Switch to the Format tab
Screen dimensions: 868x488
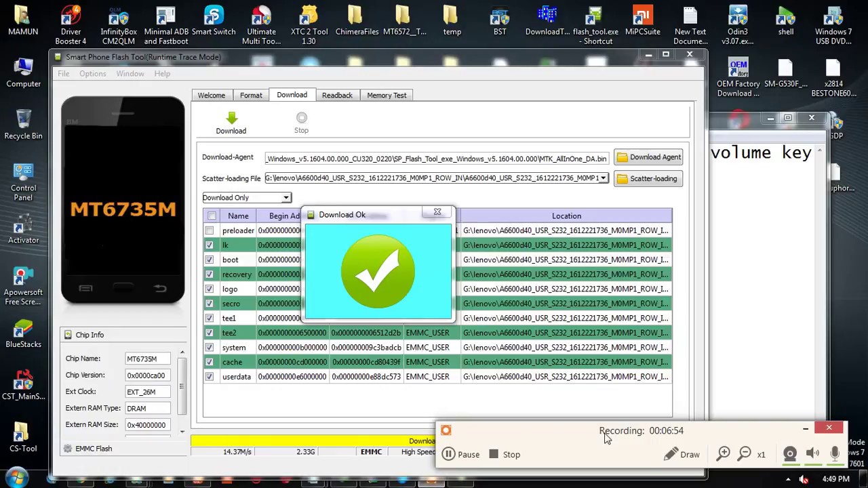click(251, 96)
